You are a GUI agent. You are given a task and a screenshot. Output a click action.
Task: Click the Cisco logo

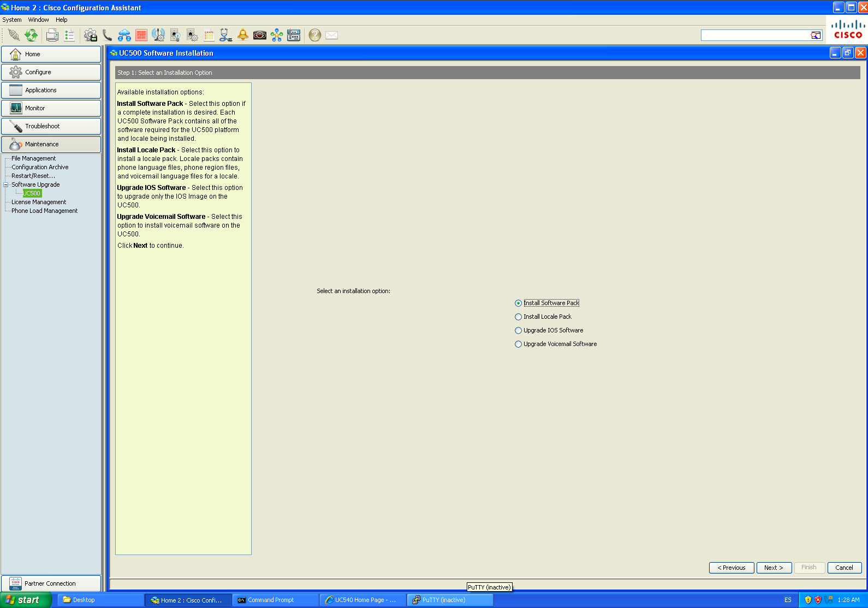[848, 30]
